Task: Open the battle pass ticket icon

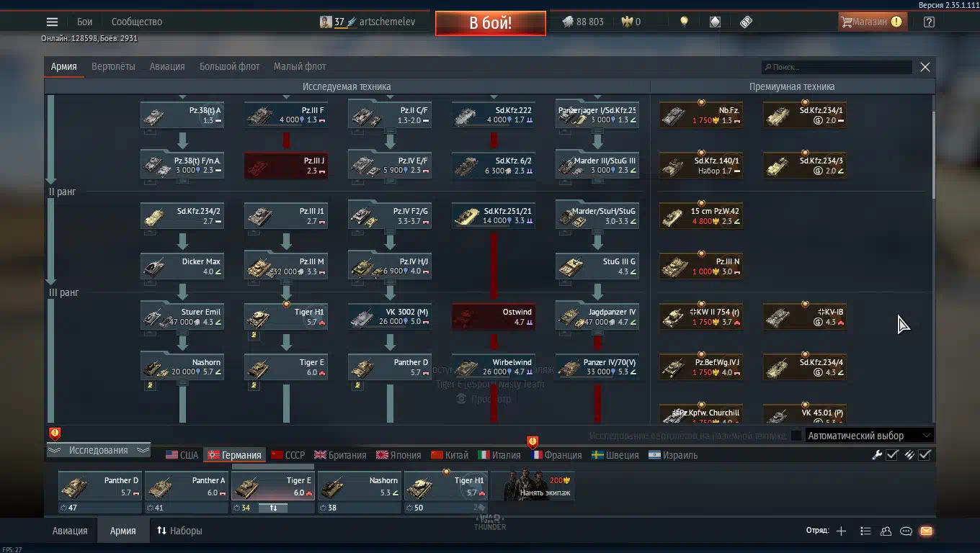Action: (746, 22)
